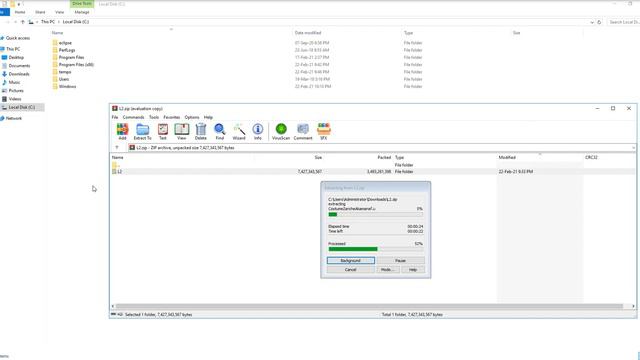Switch to Explorer Manage ribbon tab
Viewport: 640px width, 360px height.
(82, 12)
